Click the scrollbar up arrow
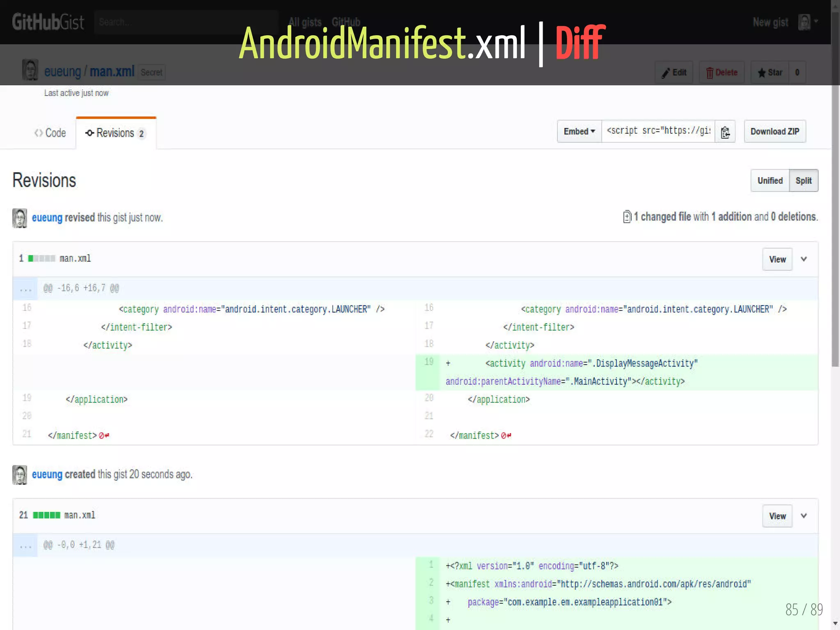The height and width of the screenshot is (630, 840). tap(835, 5)
